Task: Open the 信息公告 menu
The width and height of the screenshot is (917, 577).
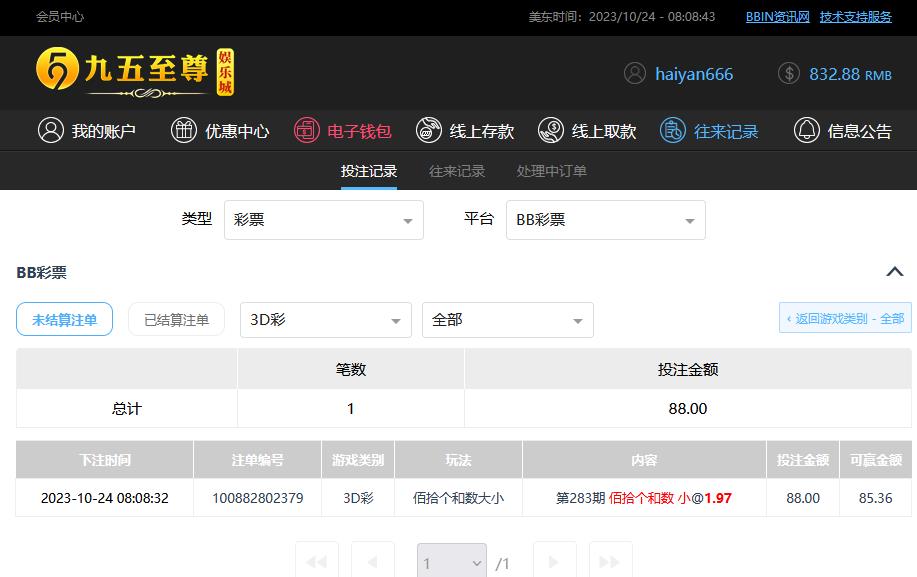Action: click(843, 131)
